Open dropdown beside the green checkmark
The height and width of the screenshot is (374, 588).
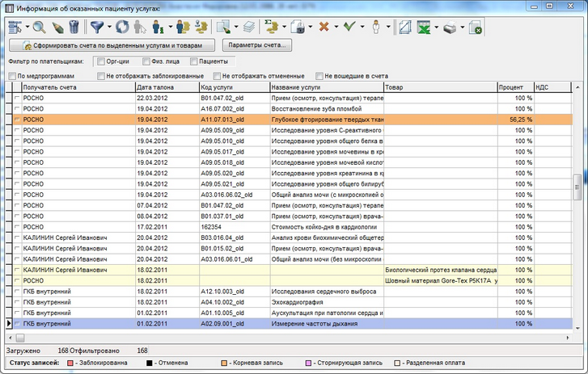[362, 27]
